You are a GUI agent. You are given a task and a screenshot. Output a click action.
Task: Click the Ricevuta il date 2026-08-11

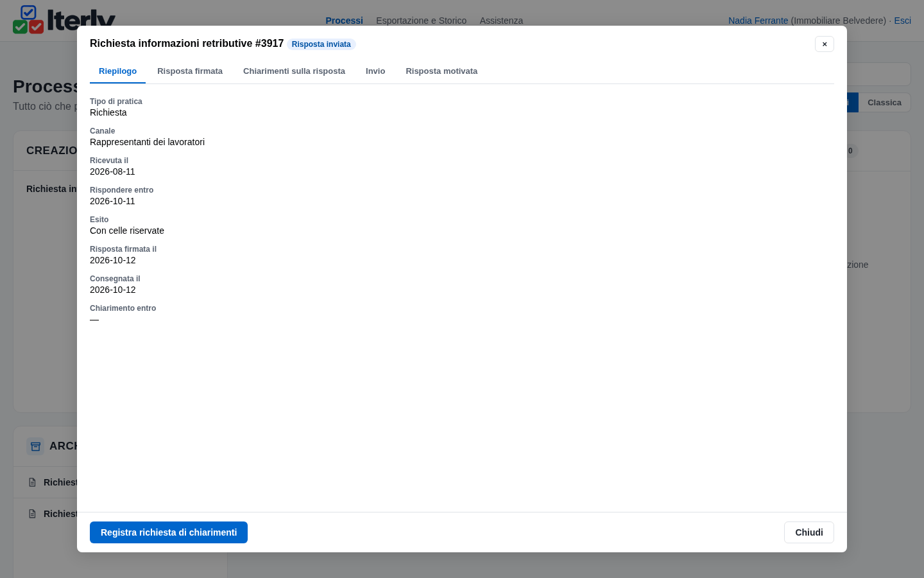pyautogui.click(x=112, y=171)
